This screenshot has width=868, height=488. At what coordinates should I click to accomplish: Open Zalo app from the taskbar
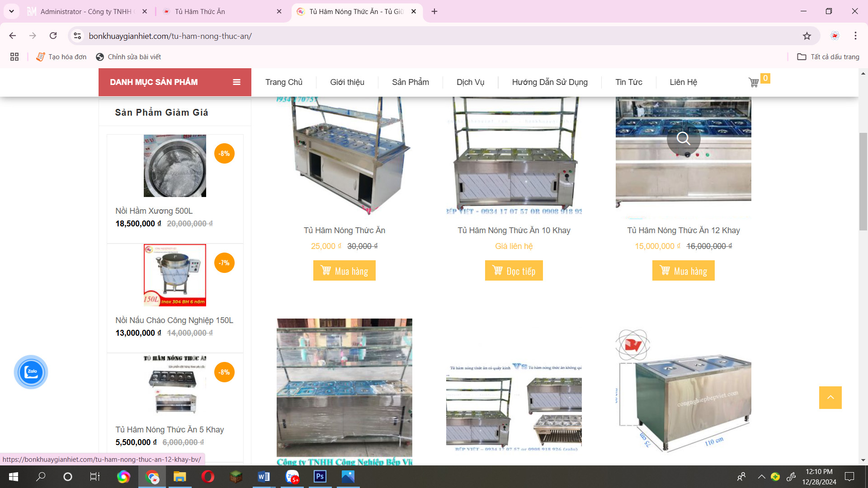pyautogui.click(x=292, y=477)
